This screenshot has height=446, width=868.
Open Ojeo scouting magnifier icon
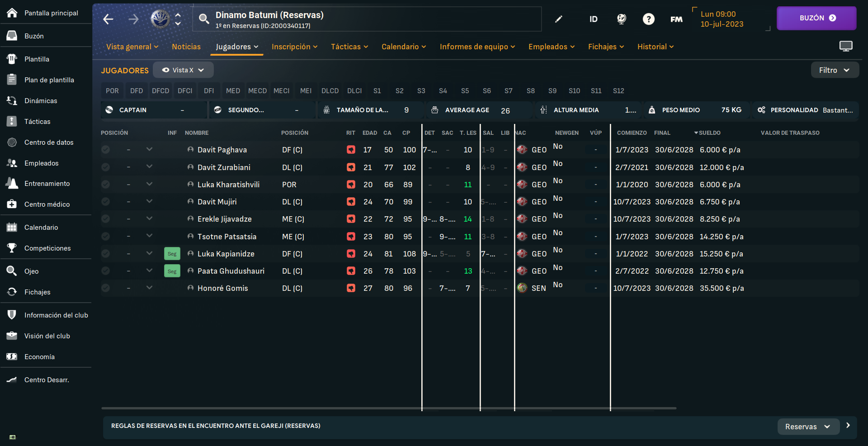(x=12, y=271)
